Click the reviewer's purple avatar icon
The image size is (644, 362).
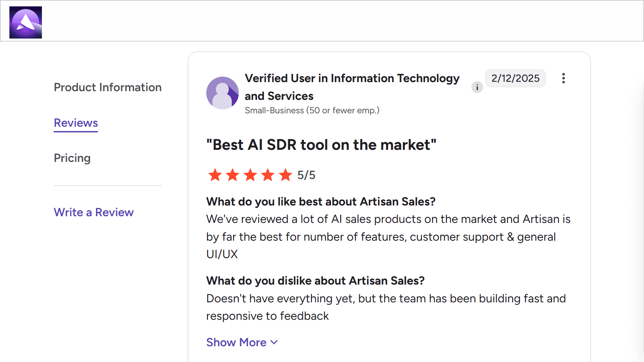coord(222,93)
